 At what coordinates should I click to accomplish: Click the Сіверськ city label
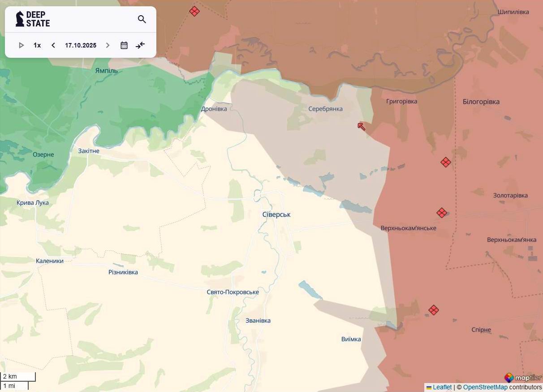[276, 215]
